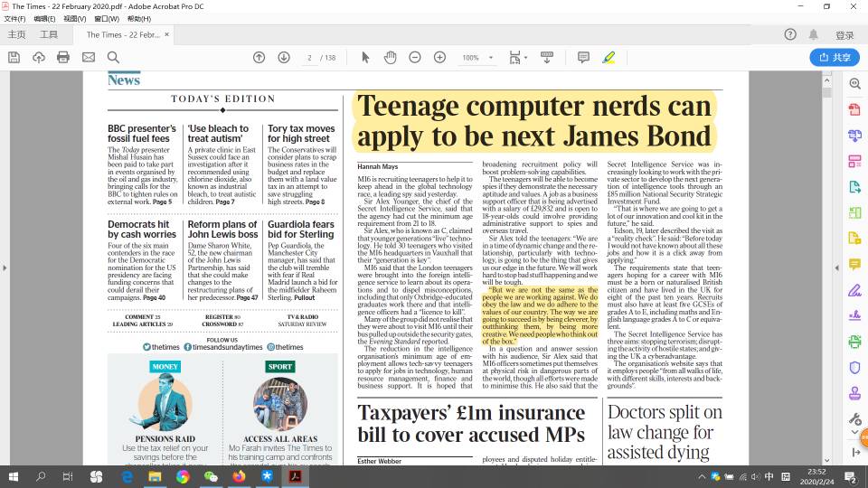Click scrollbar up arrow of the document
The height and width of the screenshot is (488, 868).
coord(827,80)
